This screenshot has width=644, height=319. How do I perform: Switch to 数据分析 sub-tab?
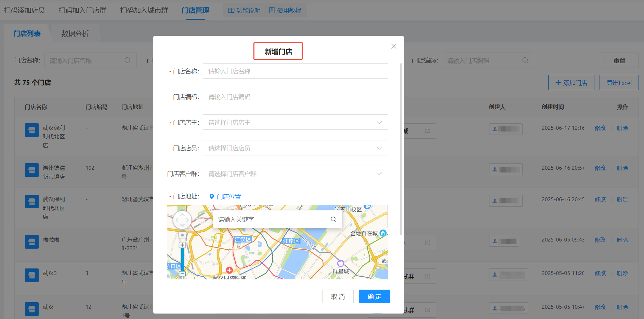pos(75,33)
